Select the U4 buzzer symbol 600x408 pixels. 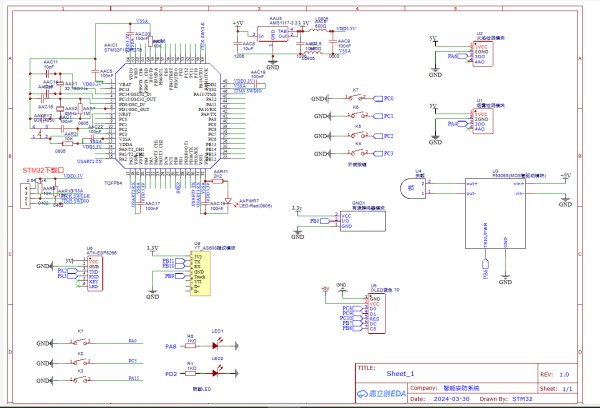click(x=413, y=188)
